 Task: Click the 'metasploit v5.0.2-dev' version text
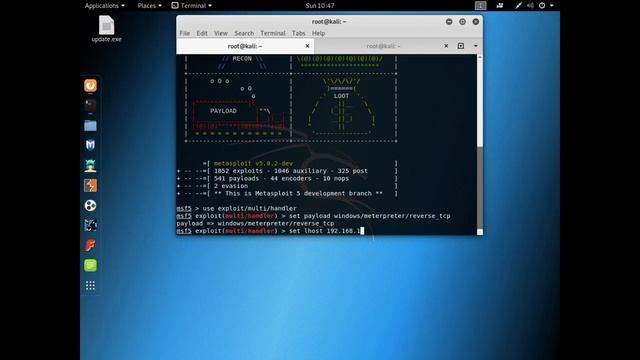coord(253,163)
